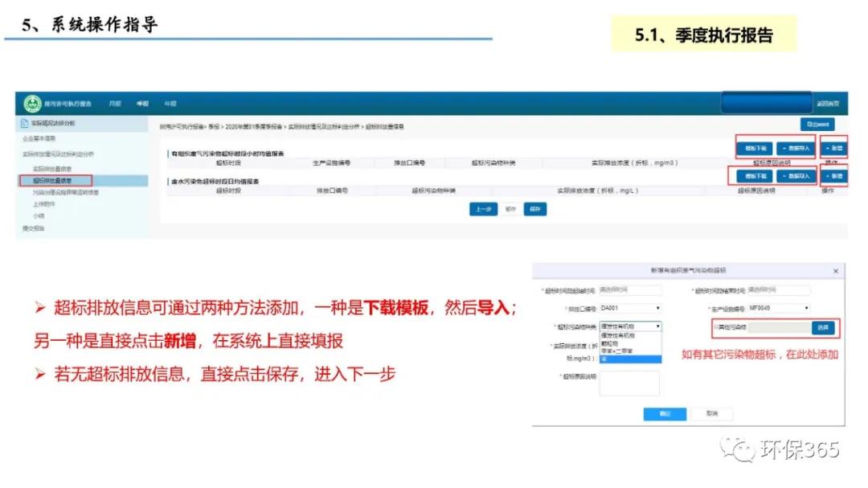Open the 年报 tab in top navigation
868x488 pixels.
(x=170, y=104)
